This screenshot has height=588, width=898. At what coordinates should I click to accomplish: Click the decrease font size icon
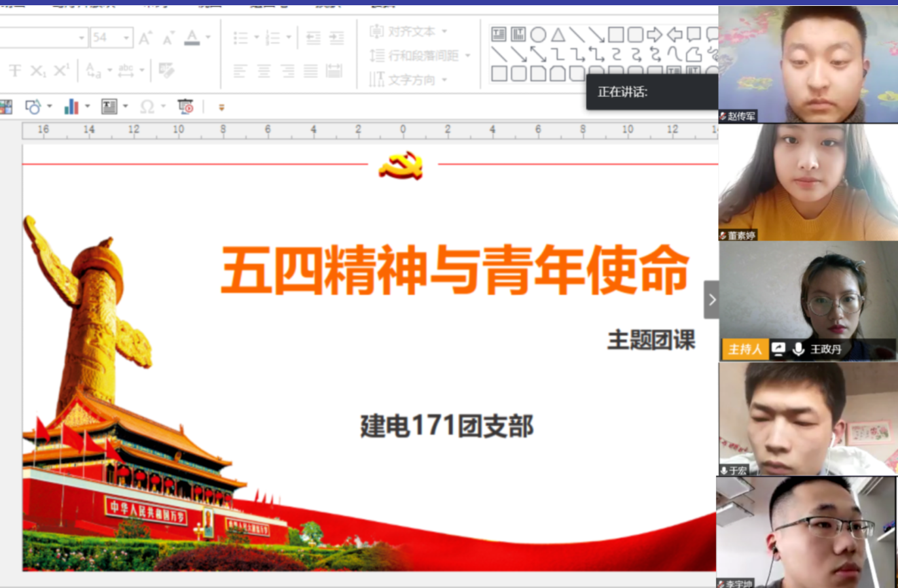(x=168, y=39)
